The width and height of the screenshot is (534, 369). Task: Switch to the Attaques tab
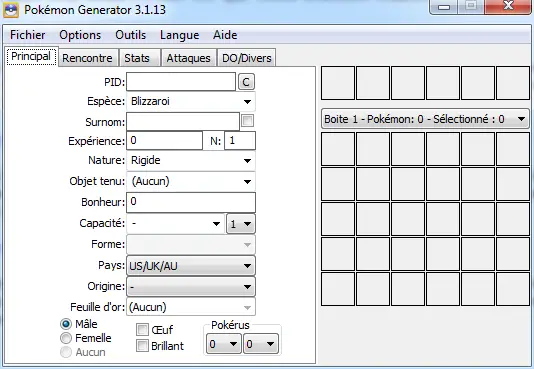click(188, 58)
